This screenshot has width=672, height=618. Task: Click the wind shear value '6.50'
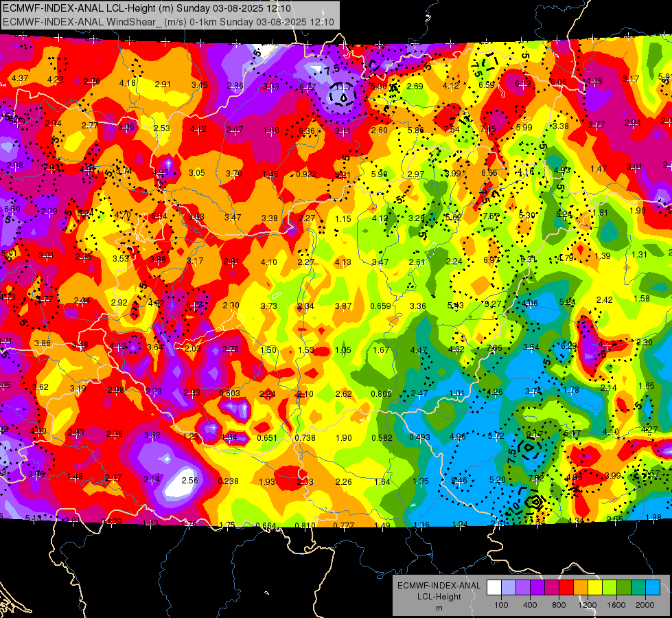coord(12,209)
